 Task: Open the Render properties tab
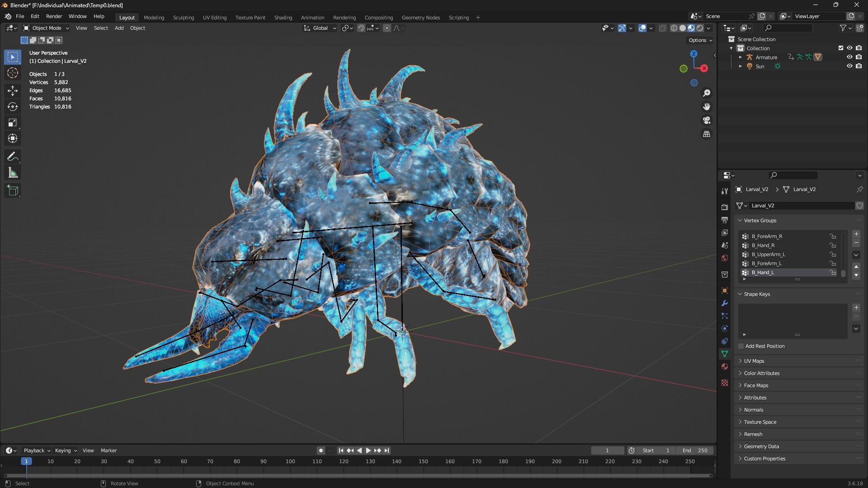click(x=725, y=207)
